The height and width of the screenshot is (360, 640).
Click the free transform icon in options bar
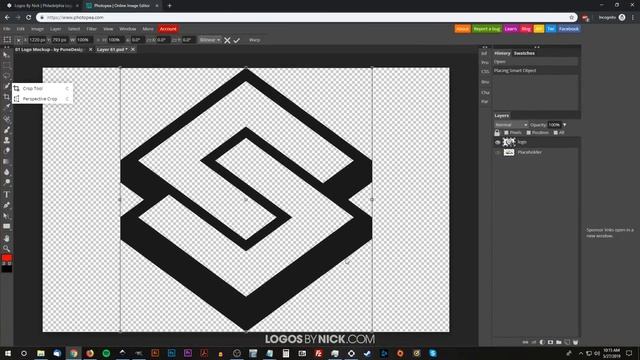pyautogui.click(x=7, y=40)
